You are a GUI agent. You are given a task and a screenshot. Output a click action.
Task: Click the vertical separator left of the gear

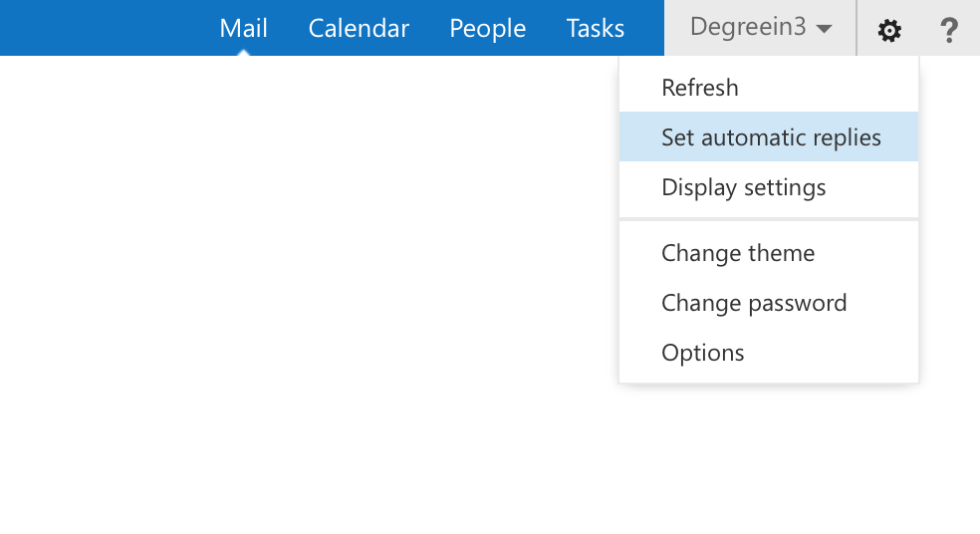click(x=857, y=28)
